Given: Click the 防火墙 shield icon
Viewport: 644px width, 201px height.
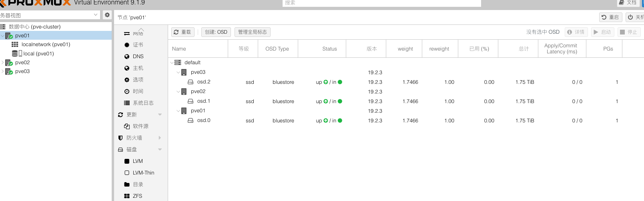Looking at the screenshot, I should point(120,138).
